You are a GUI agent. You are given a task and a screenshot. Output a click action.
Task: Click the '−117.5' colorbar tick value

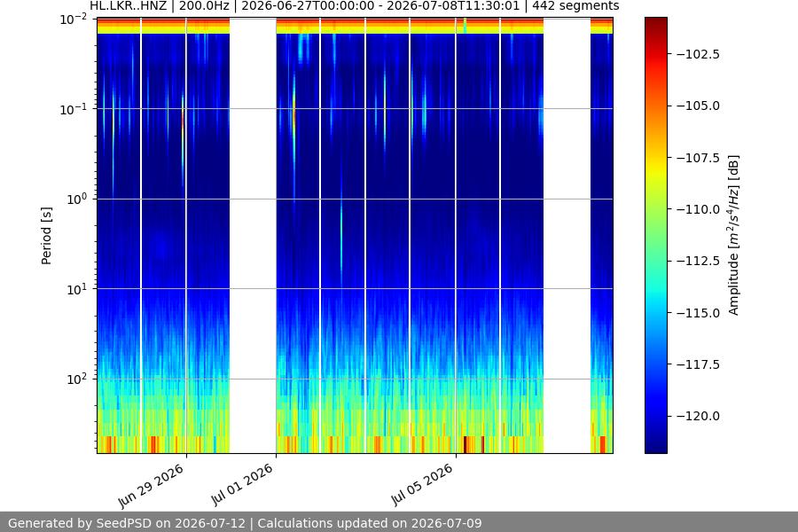click(698, 364)
